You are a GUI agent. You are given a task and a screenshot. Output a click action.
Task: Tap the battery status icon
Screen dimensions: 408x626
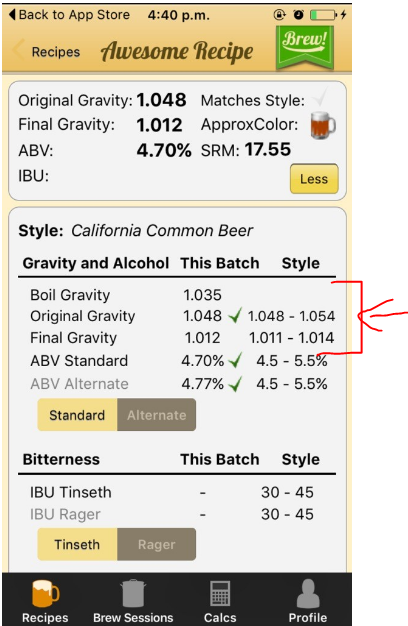[322, 15]
